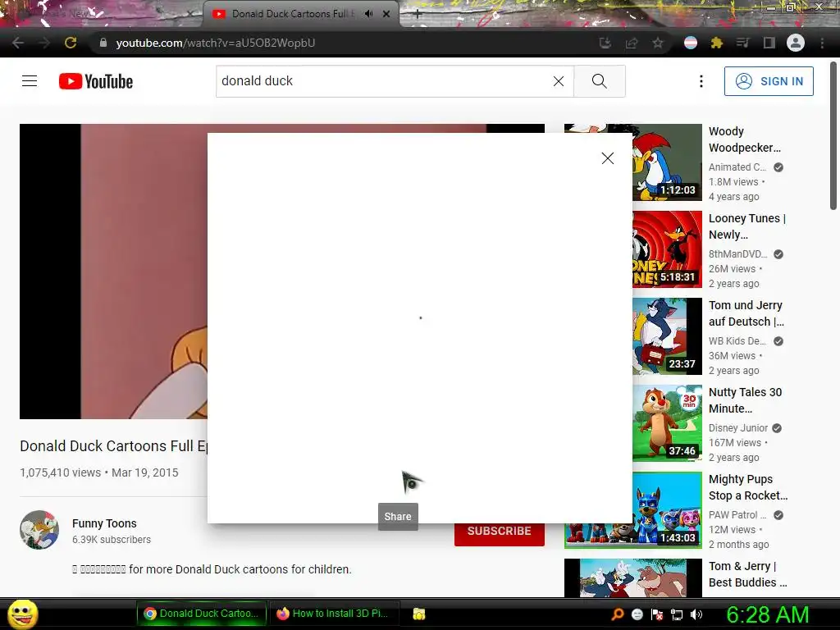This screenshot has width=840, height=630.
Task: Select the youtube.com address bar URL
Action: tap(216, 43)
